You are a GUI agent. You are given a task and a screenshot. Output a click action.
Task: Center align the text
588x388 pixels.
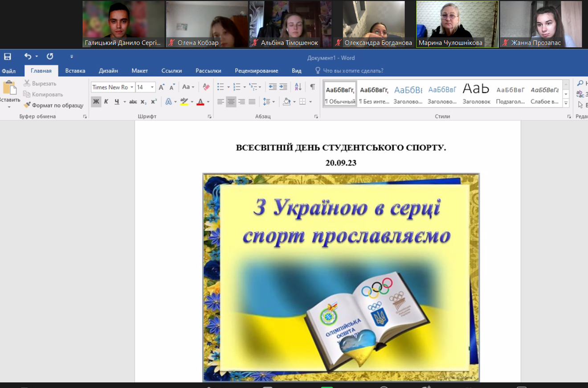pyautogui.click(x=231, y=102)
